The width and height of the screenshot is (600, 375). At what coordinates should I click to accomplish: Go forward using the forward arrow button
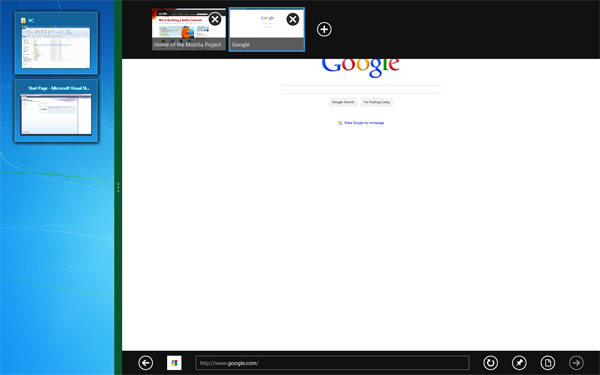(576, 363)
